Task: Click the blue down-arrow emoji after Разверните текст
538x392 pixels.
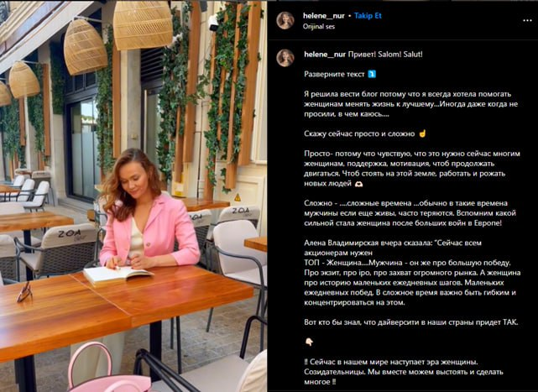Action: click(x=372, y=74)
